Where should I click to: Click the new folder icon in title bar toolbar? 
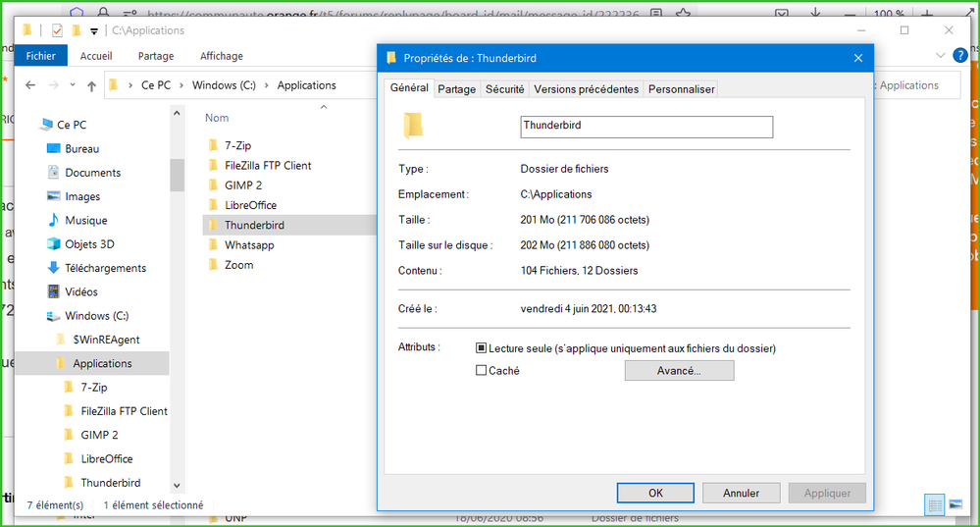(77, 30)
